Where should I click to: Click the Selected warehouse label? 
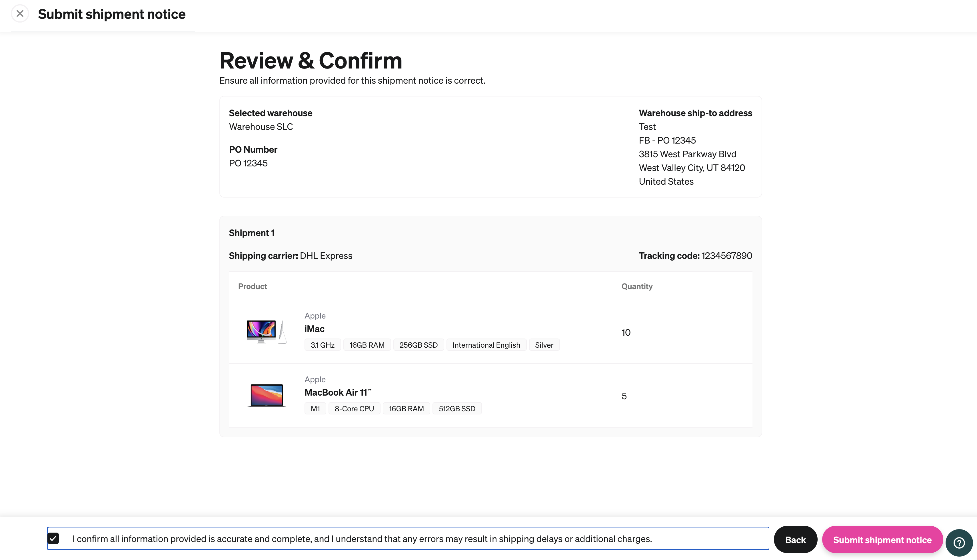(x=271, y=113)
